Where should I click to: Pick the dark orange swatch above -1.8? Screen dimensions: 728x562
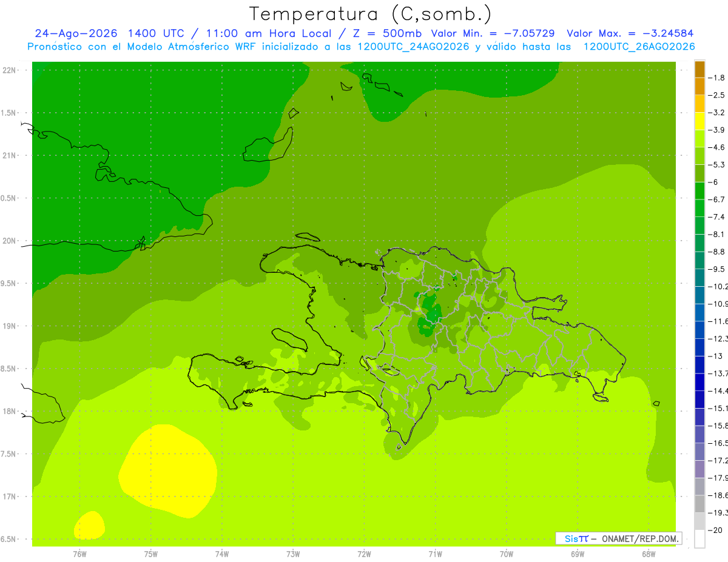click(x=699, y=69)
